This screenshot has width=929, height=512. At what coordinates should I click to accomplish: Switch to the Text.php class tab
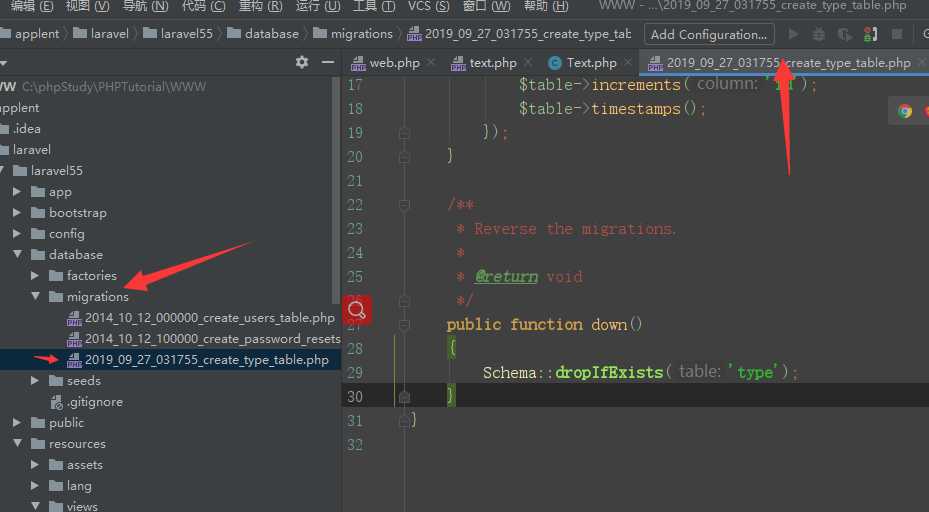pyautogui.click(x=582, y=63)
